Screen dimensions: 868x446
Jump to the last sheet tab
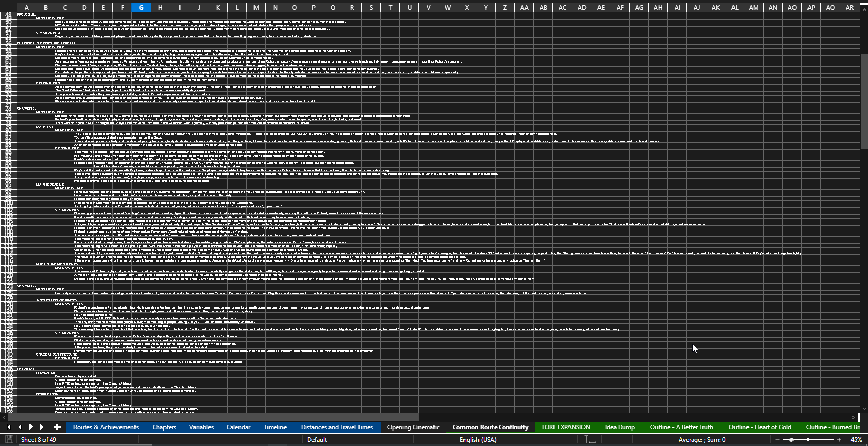[x=42, y=427]
